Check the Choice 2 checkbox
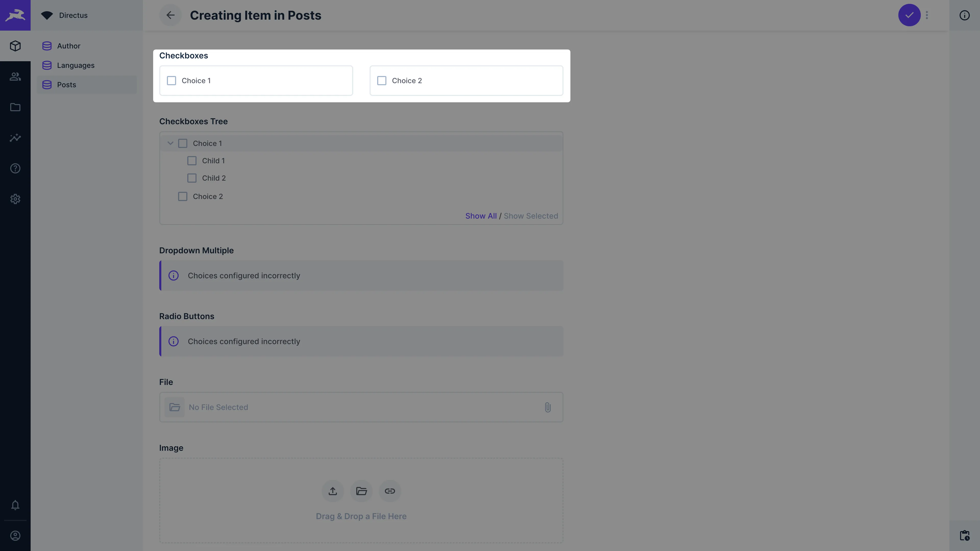980x551 pixels. (x=382, y=81)
